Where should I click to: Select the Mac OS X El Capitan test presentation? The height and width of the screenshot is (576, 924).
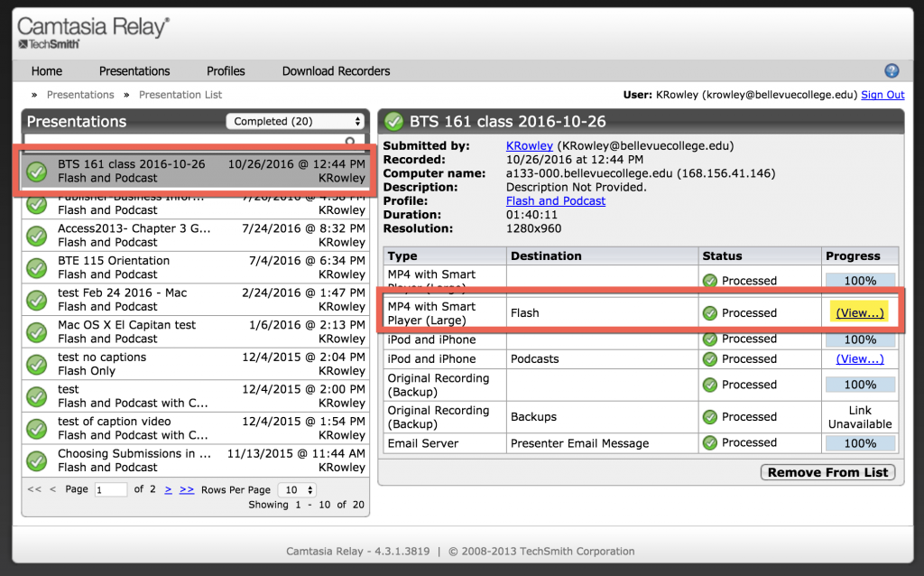click(x=195, y=332)
